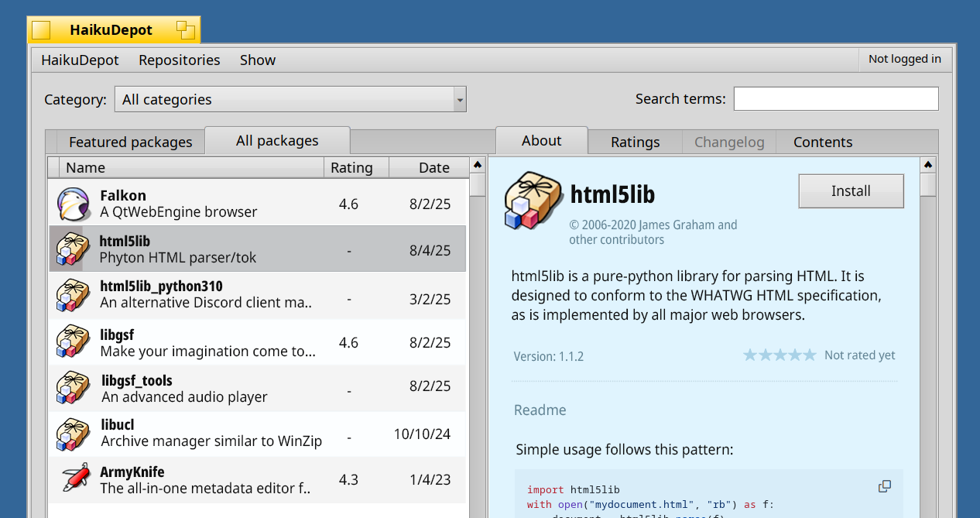Click the HaikuDepot window close box
This screenshot has width=980, height=518.
pyautogui.click(x=41, y=30)
